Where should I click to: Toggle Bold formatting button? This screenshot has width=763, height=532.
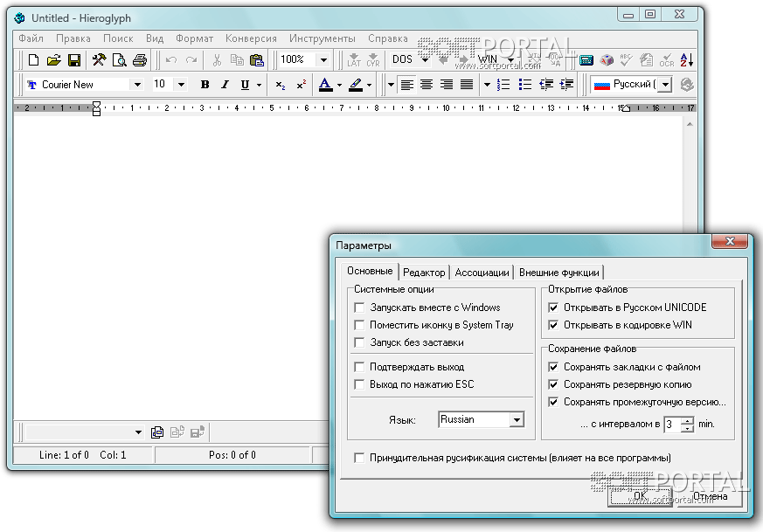205,85
